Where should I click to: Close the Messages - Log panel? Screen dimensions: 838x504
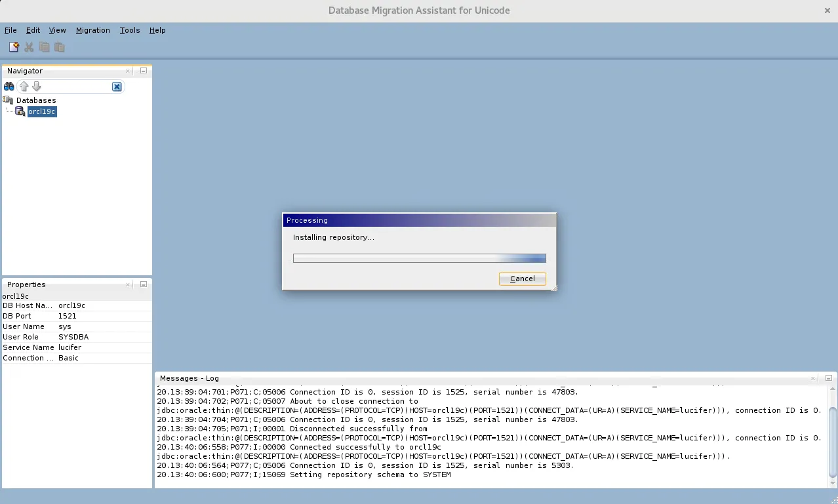click(812, 378)
